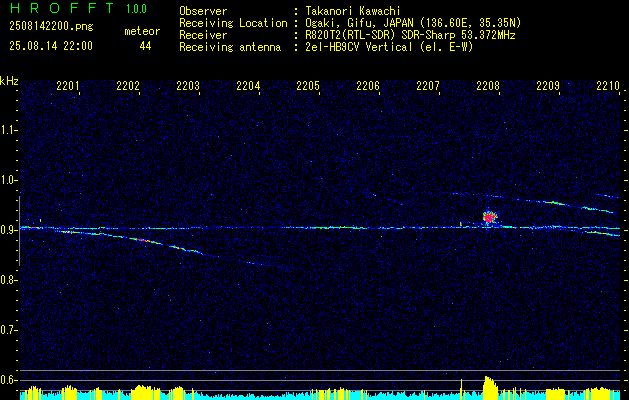Screen dimensions: 629x400
Task: Click the 0.9 kHz frequency label
Action: tap(8, 230)
